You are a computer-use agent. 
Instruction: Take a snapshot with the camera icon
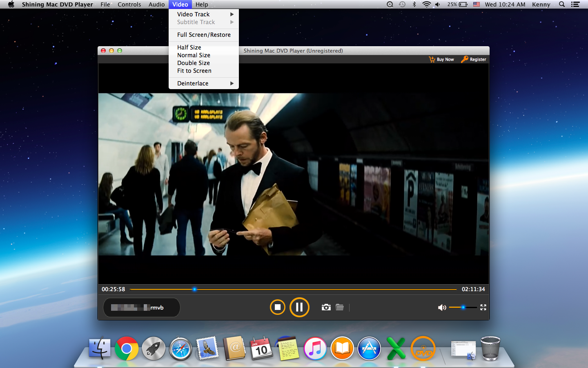[x=326, y=307]
